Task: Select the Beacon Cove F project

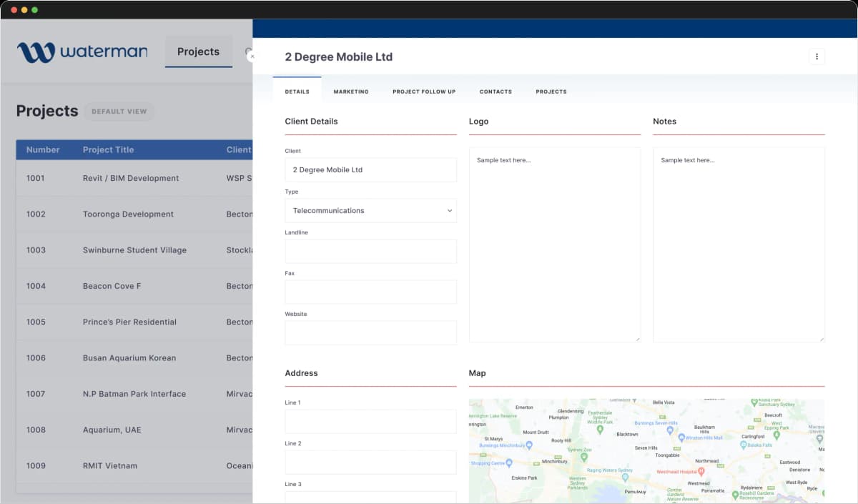Action: (134, 286)
